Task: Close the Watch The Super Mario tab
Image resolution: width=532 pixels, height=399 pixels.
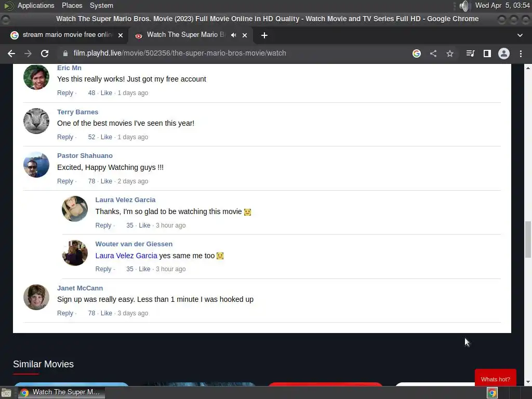Action: 245,35
